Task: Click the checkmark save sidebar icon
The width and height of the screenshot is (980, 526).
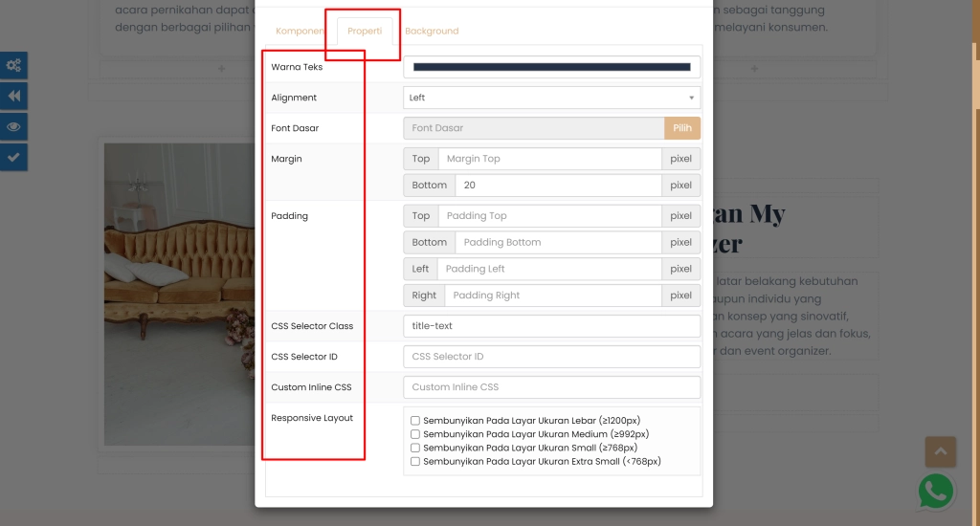Action: [x=13, y=158]
